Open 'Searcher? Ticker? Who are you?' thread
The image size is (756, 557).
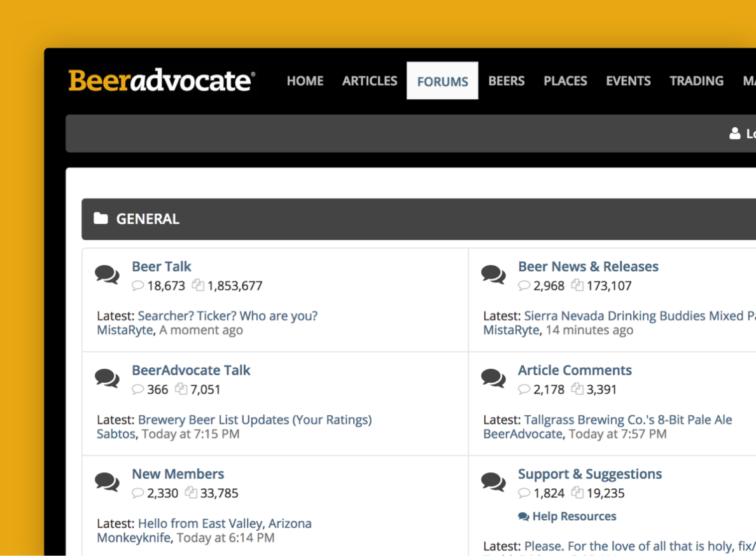point(227,316)
